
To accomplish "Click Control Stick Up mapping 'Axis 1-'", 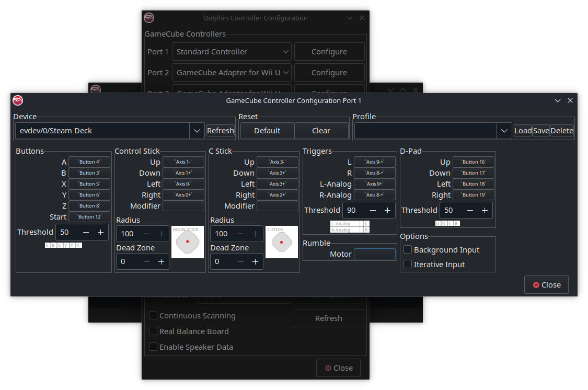I will (x=183, y=162).
